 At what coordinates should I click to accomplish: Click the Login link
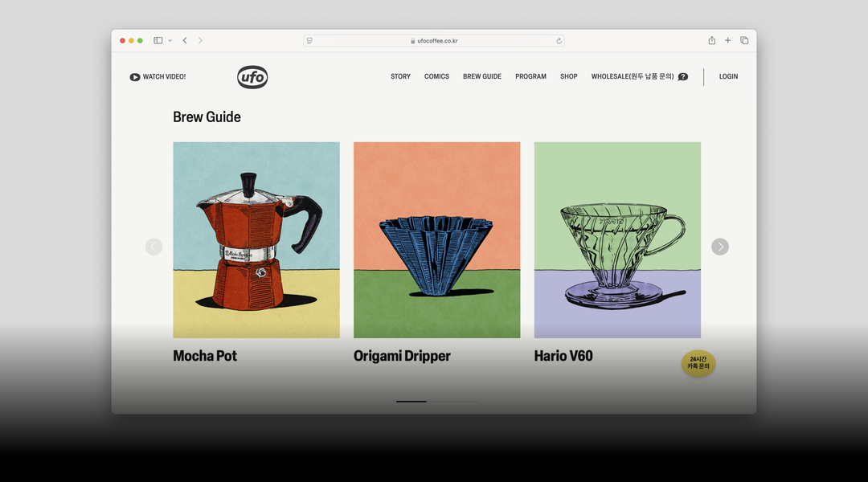728,76
